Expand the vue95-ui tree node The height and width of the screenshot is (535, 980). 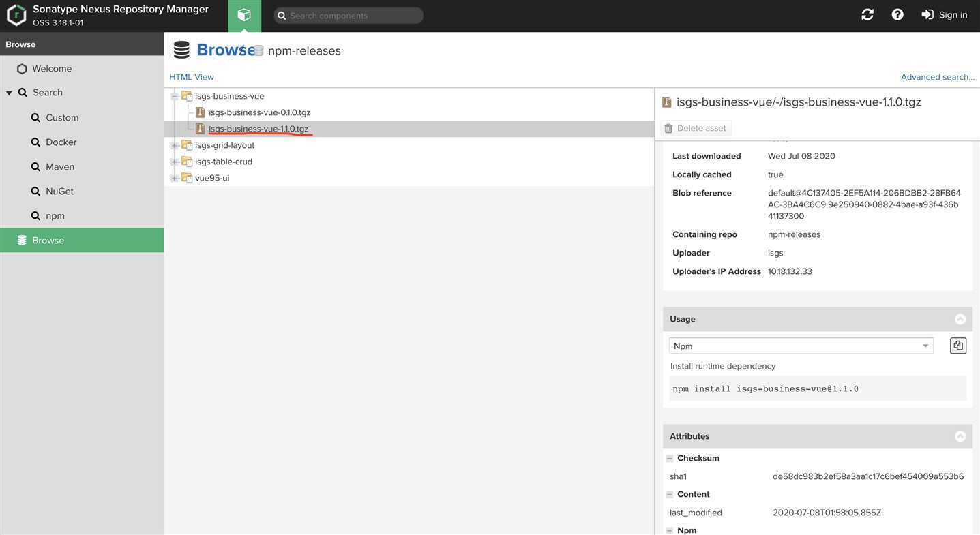[x=175, y=178]
